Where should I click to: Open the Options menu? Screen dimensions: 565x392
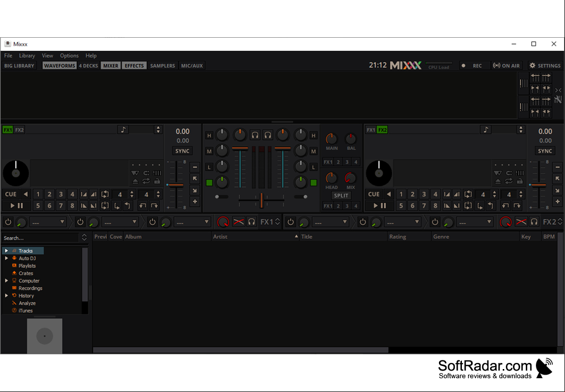[69, 56]
